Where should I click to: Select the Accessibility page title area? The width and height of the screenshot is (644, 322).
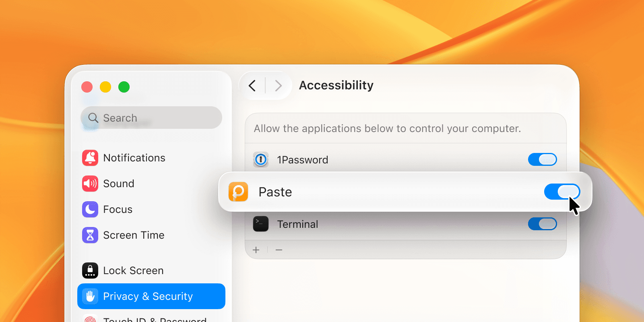pos(336,85)
